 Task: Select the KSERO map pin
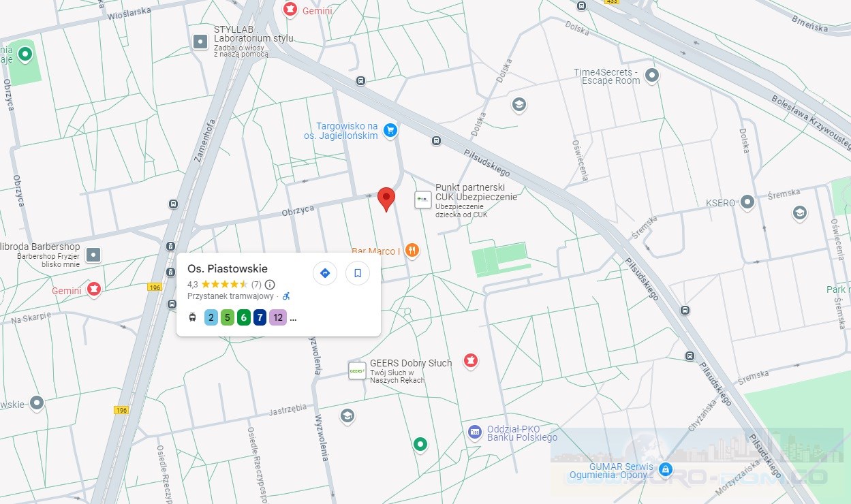747,202
